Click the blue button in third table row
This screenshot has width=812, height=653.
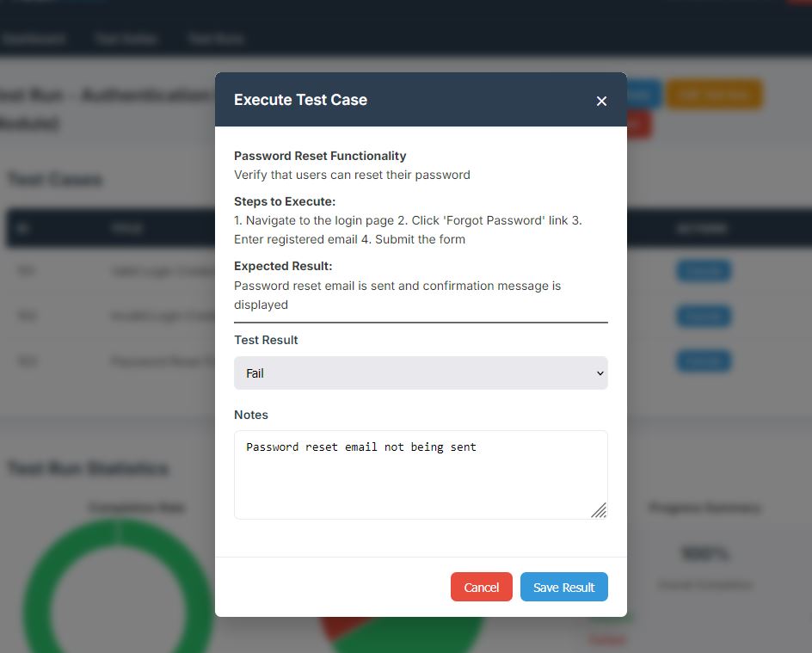[704, 361]
